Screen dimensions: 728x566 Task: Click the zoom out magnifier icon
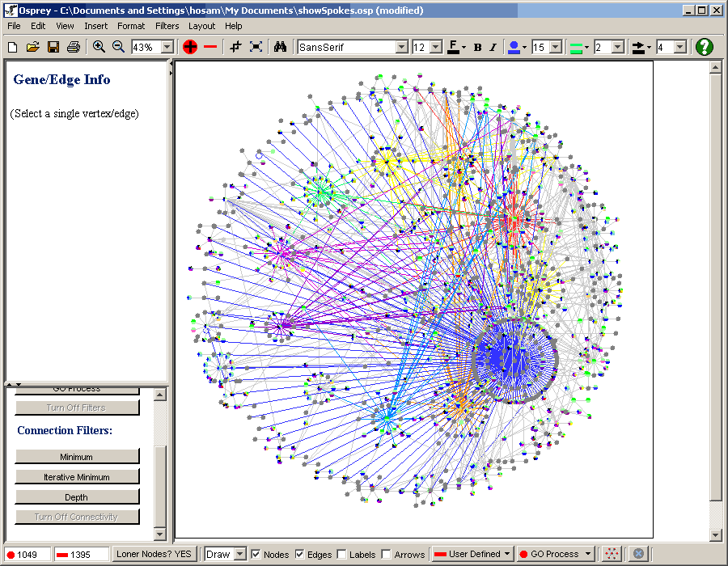pyautogui.click(x=118, y=47)
